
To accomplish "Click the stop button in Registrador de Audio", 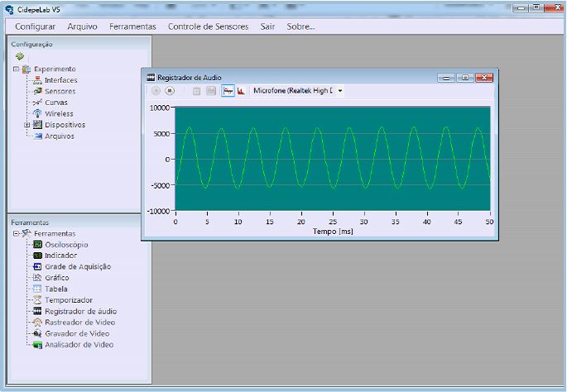I will [x=170, y=91].
